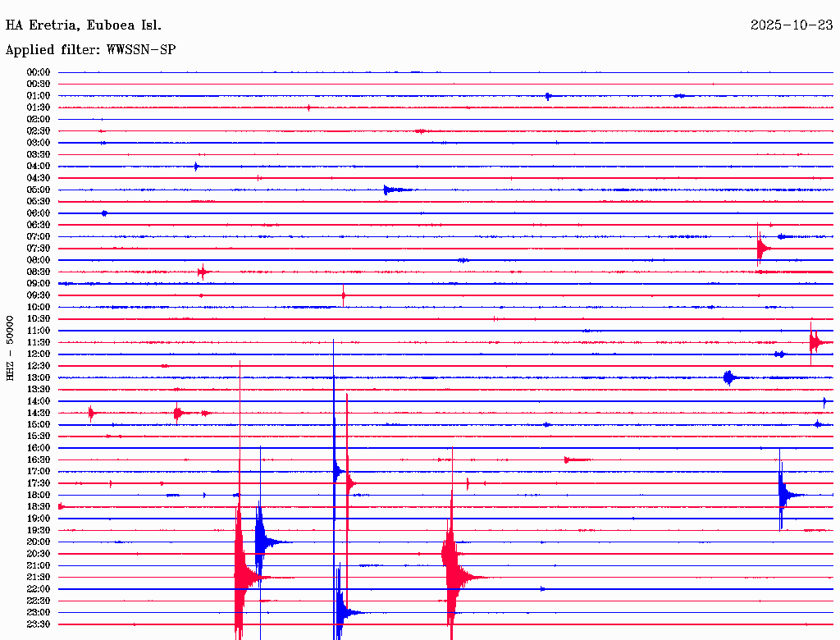Click the vertical axis label 'HHZ - 50000'

(x=10, y=348)
